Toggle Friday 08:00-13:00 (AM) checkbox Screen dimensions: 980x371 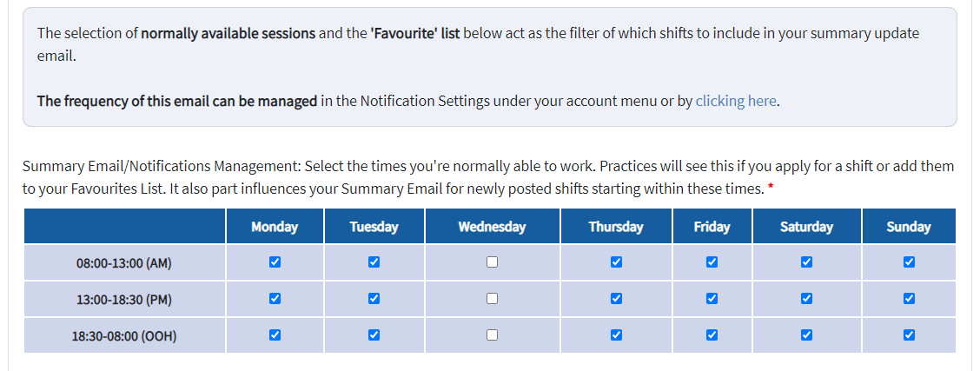(712, 262)
